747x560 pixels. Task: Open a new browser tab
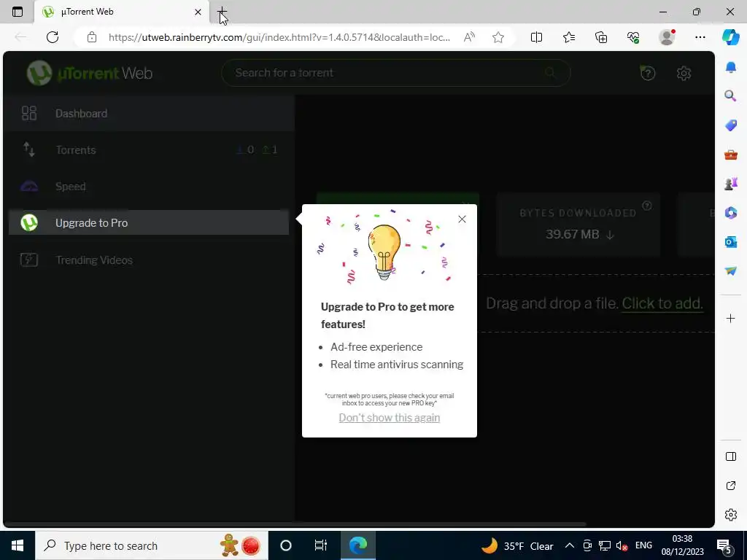(x=222, y=12)
